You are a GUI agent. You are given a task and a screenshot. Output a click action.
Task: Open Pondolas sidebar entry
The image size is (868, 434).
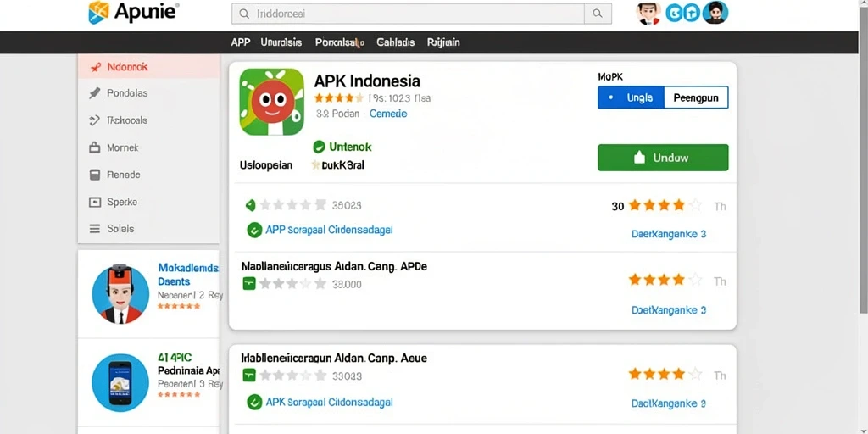click(x=127, y=93)
